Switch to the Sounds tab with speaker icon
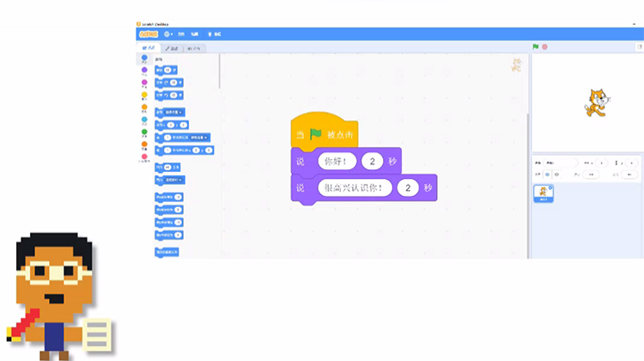Image resolution: width=644 pixels, height=361 pixels. pos(195,48)
